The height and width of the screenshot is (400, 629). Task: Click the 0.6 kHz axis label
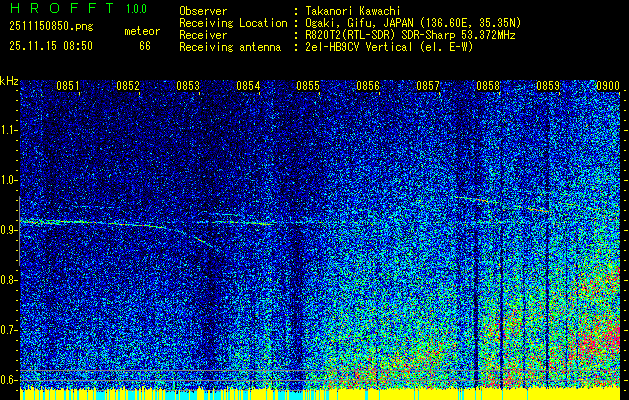pyautogui.click(x=8, y=380)
